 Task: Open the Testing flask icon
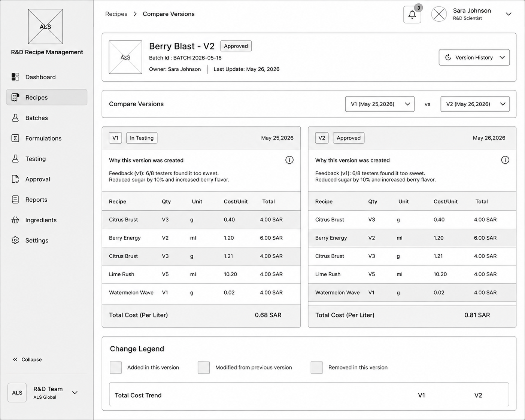pos(15,159)
